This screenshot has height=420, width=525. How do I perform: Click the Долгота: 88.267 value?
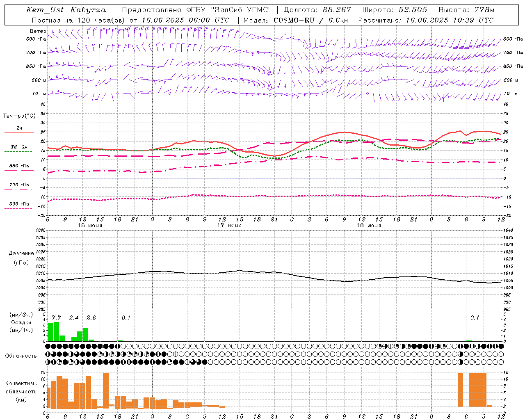[317, 10]
